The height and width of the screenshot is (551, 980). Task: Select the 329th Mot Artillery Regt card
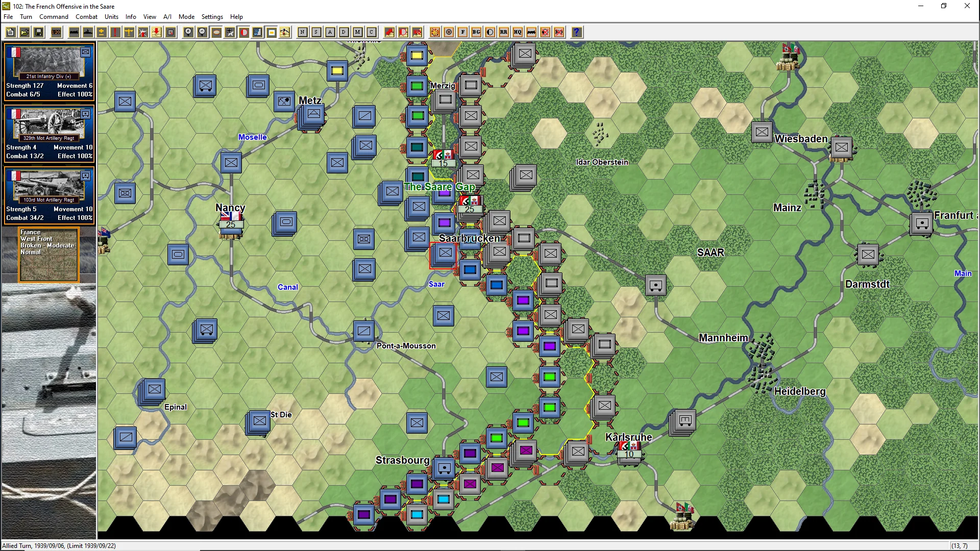49,134
